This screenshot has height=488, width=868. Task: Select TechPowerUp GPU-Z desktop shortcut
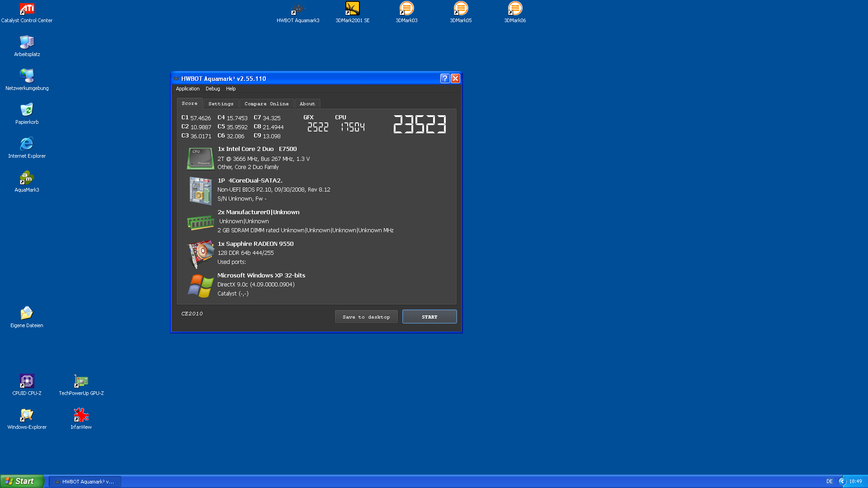point(81,385)
